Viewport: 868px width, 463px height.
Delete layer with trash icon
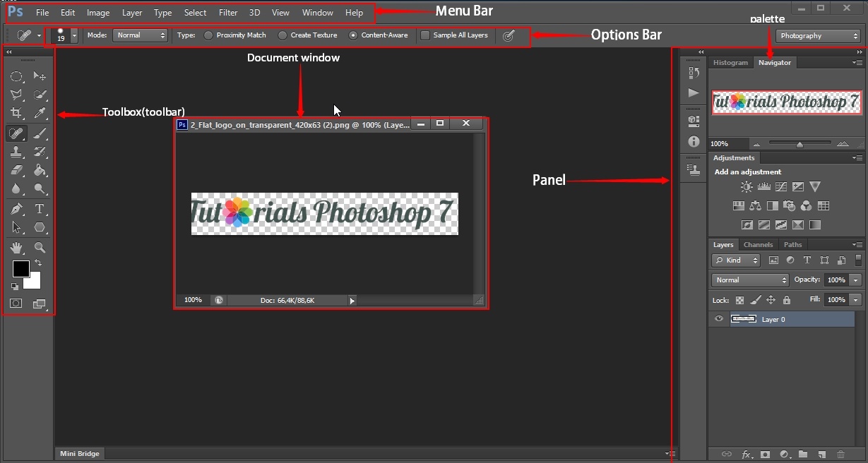(840, 455)
